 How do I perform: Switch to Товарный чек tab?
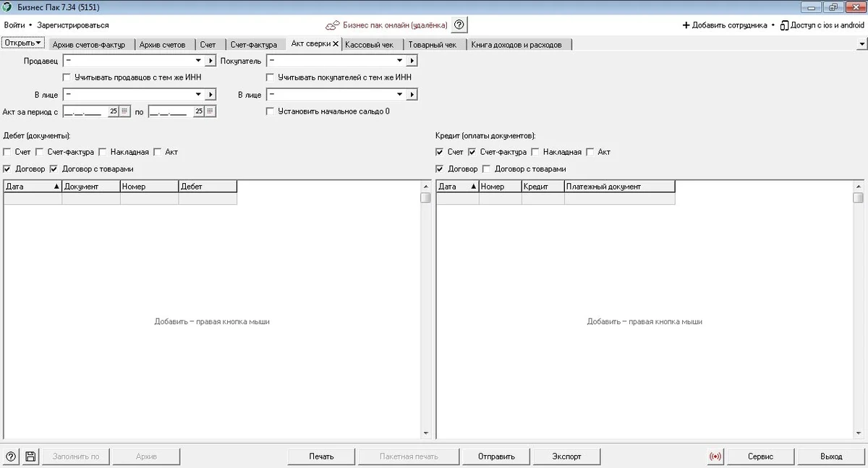click(433, 45)
